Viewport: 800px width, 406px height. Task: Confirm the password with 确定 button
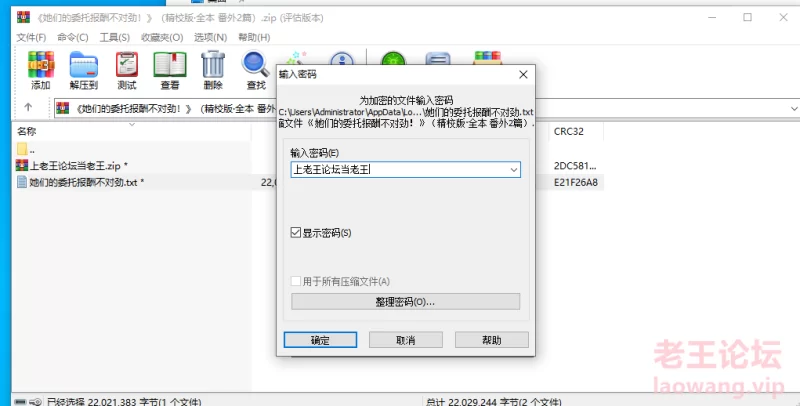click(x=320, y=340)
